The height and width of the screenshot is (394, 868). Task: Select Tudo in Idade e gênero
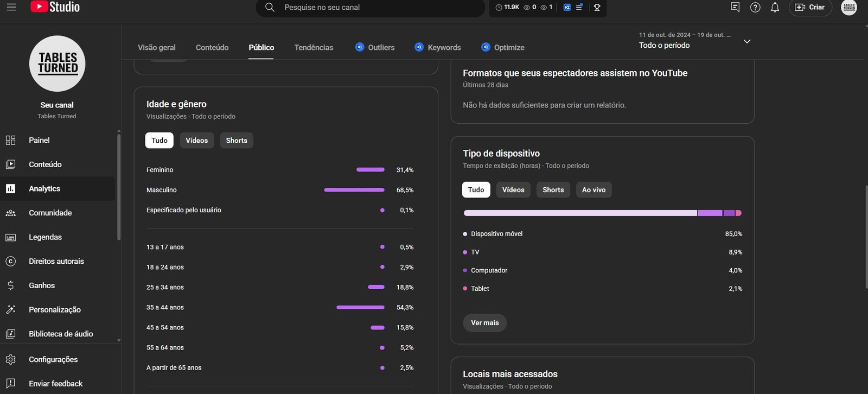tap(159, 141)
